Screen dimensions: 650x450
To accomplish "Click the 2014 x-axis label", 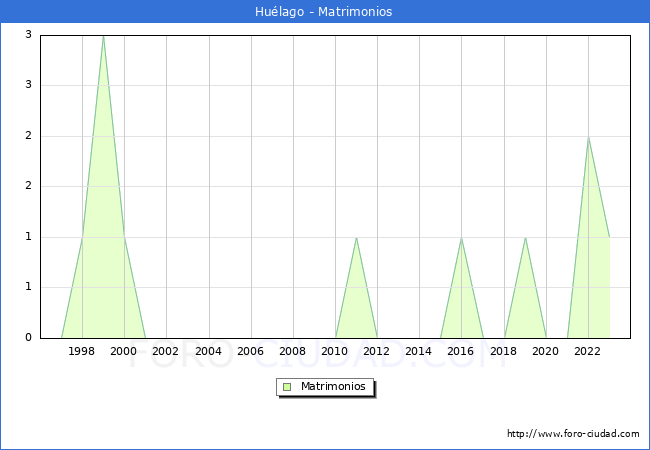I will (419, 351).
